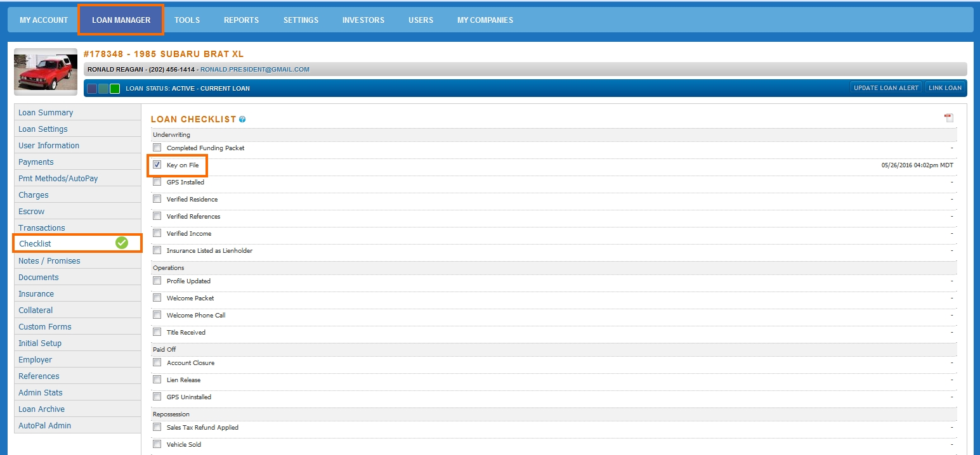Open Custom Forms in sidebar
Screen dimensions: 980x455
pos(77,327)
